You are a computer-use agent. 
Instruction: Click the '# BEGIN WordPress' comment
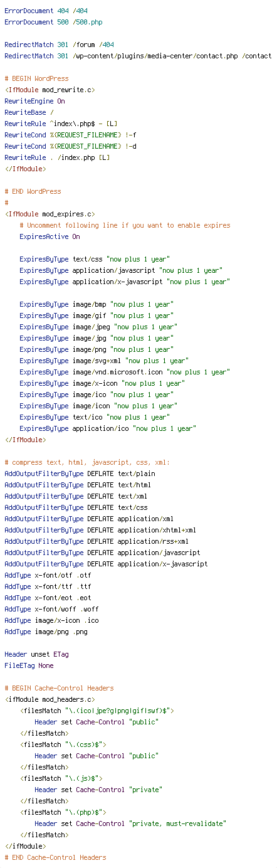click(36, 78)
